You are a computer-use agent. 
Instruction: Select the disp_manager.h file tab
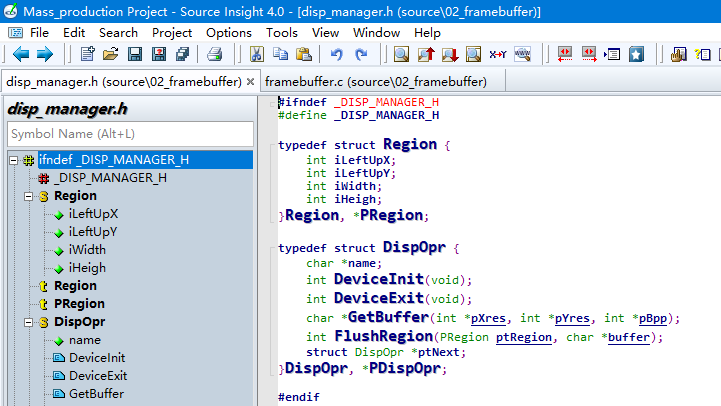124,82
